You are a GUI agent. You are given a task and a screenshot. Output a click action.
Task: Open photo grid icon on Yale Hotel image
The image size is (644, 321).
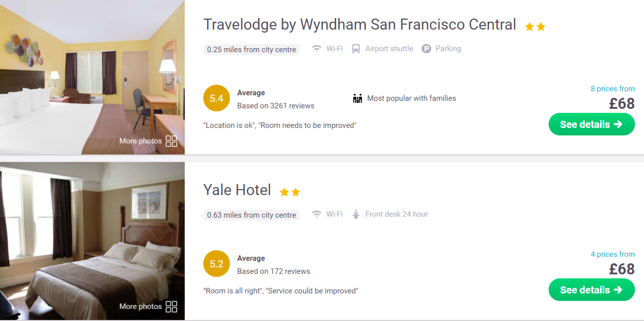tap(171, 306)
